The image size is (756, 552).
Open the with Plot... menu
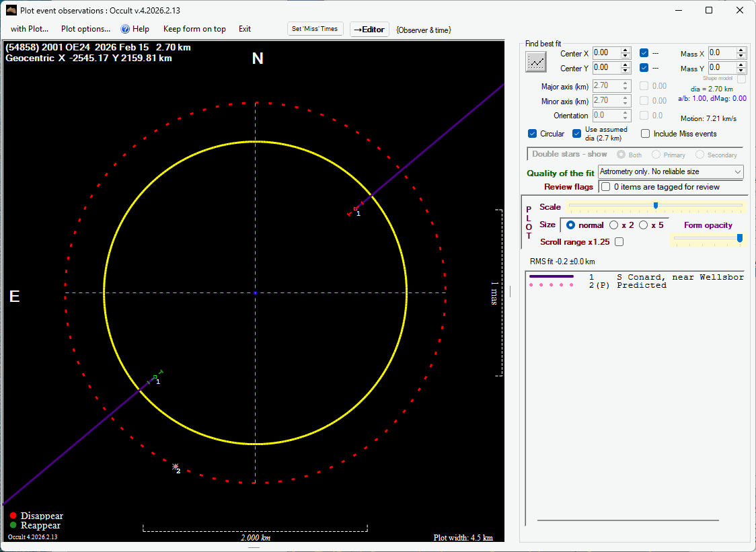30,29
